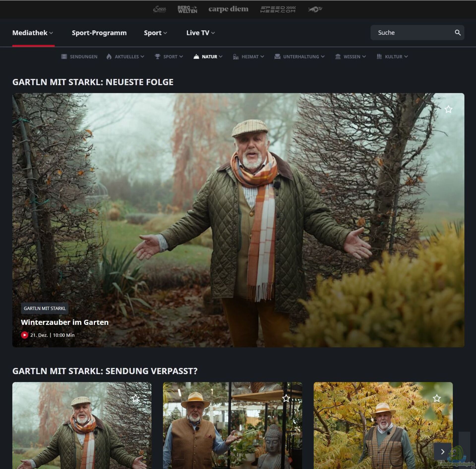
Task: Focus the Suche search field
Action: [412, 32]
